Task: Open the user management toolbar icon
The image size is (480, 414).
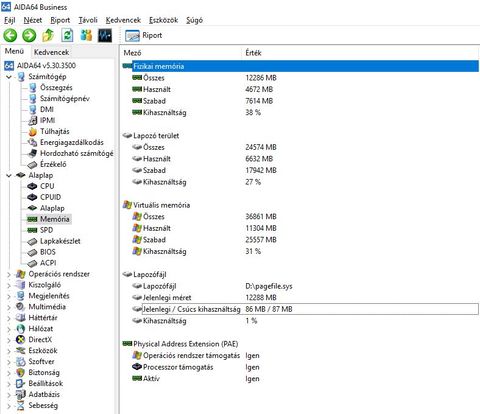Action: click(x=86, y=35)
